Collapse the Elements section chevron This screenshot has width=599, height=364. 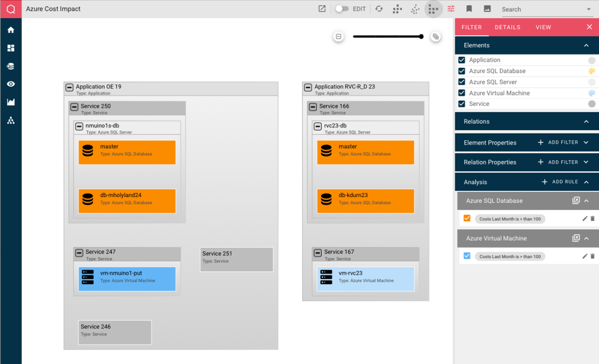click(586, 45)
